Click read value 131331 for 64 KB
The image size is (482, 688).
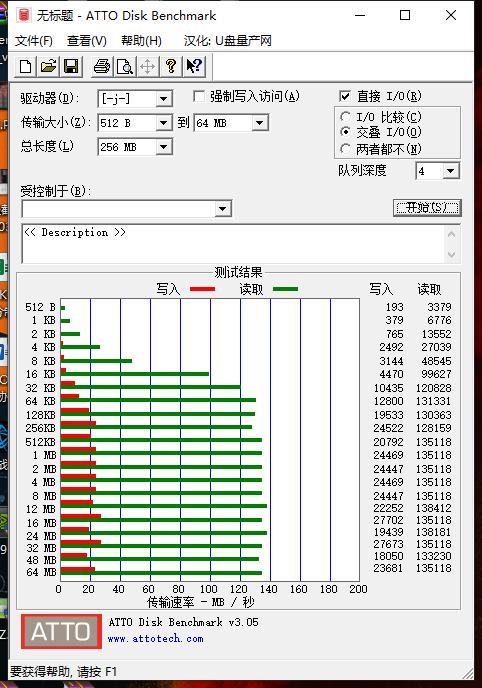434,401
